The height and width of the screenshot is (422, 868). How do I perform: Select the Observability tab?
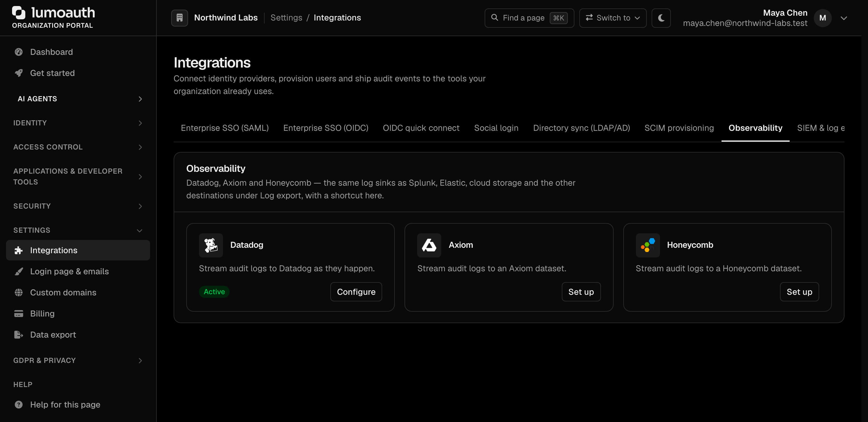(756, 128)
